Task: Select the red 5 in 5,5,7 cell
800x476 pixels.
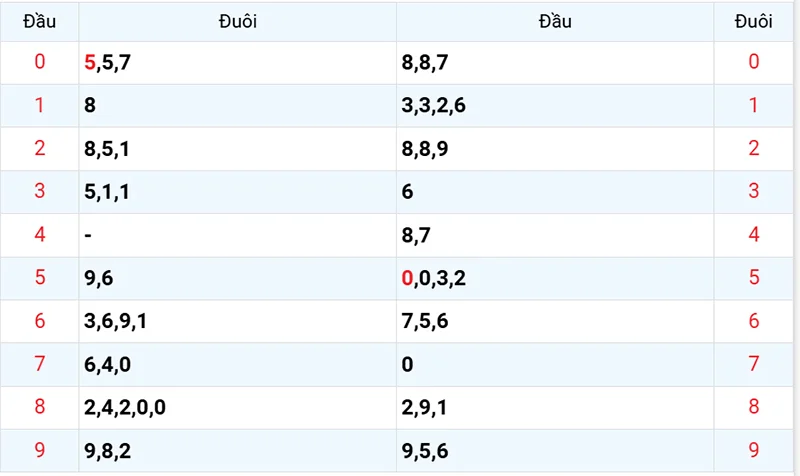Action: 90,62
